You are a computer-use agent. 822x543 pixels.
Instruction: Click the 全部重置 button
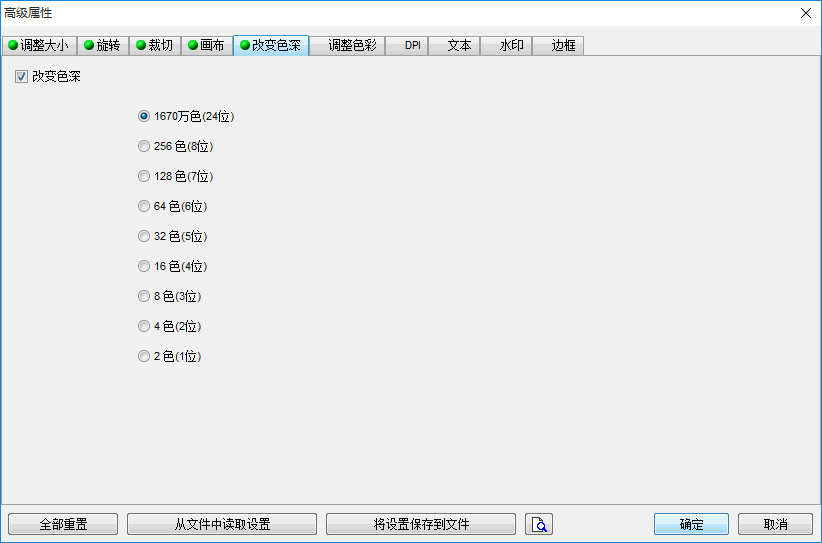(63, 524)
